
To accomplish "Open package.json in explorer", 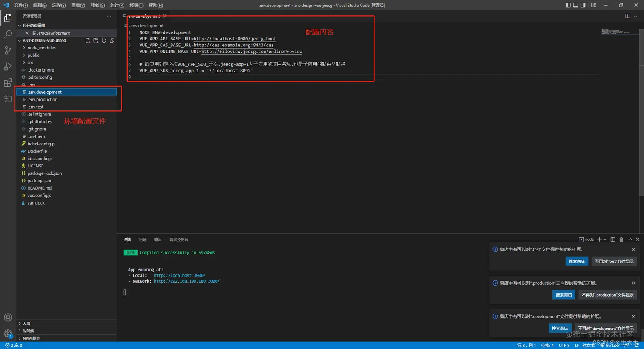I will tap(66, 181).
